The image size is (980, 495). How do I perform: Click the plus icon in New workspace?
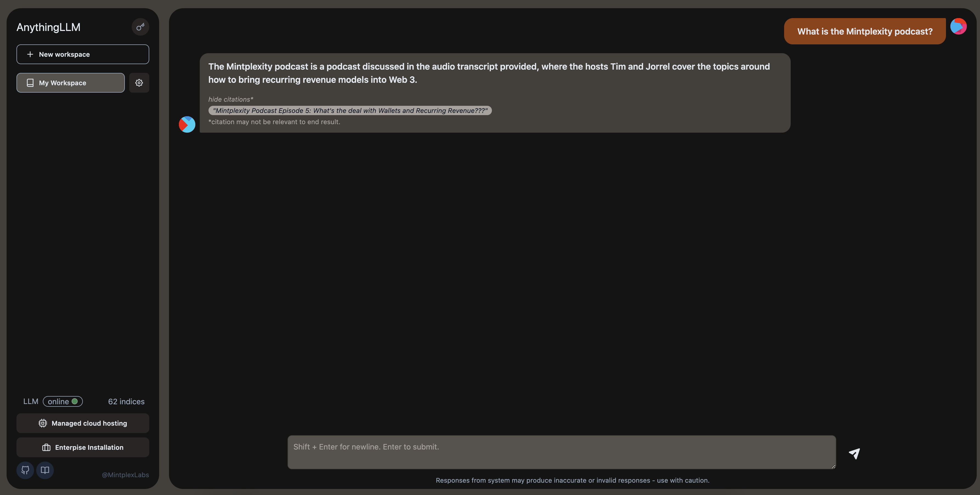pyautogui.click(x=30, y=54)
